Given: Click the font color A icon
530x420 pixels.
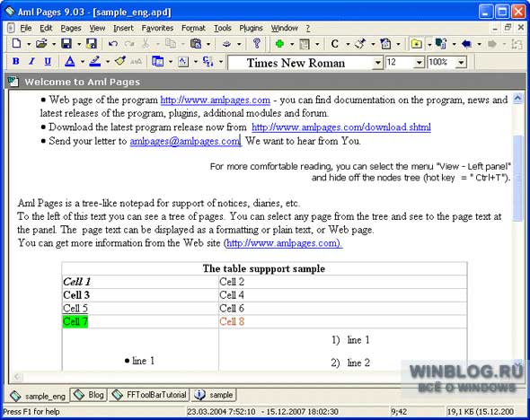Looking at the screenshot, I should tap(70, 61).
